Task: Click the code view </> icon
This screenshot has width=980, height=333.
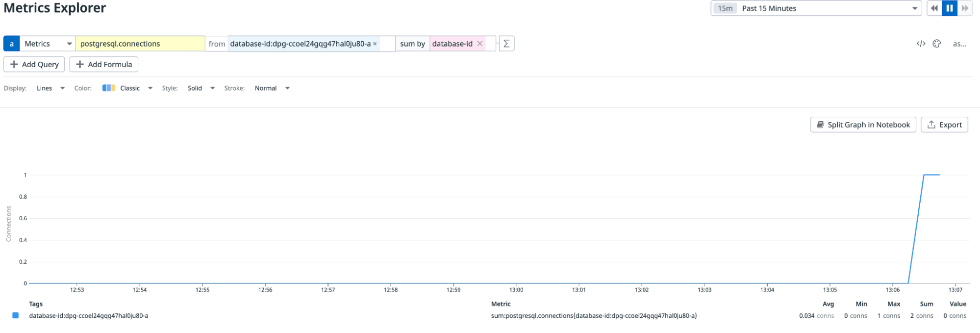Action: 921,44
